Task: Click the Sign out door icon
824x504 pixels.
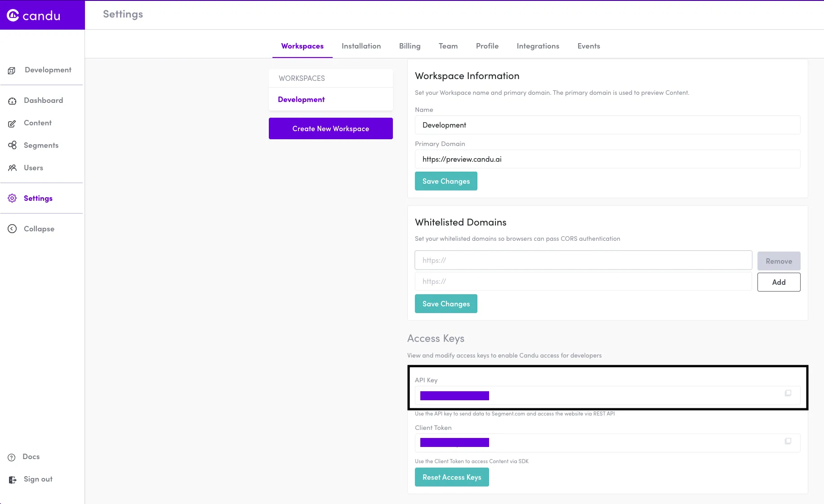Action: [x=13, y=480]
